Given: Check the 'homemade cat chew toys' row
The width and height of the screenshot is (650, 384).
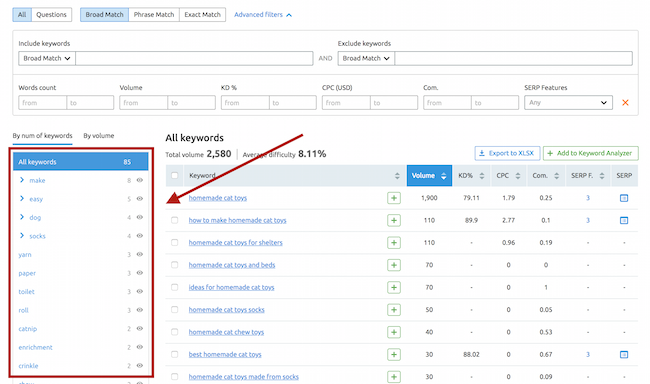Looking at the screenshot, I should [175, 332].
